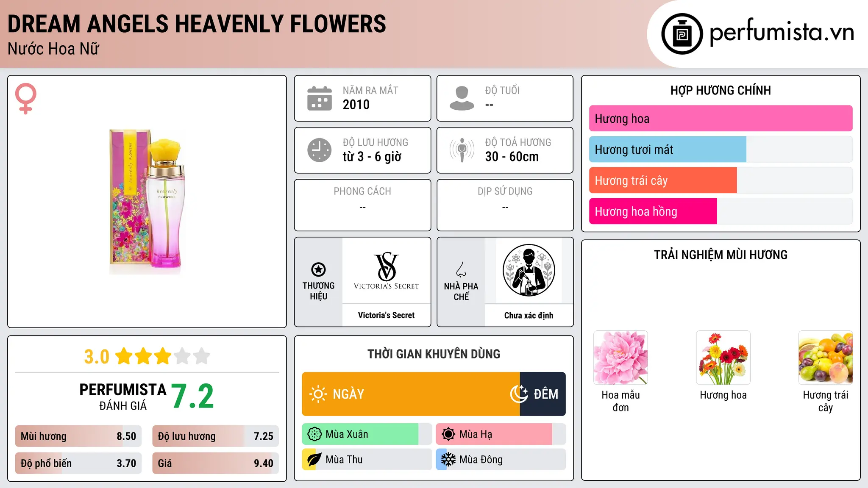This screenshot has width=868, height=488.
Task: Click the DREAM ANGELS HEAVENLY FLOWERS title
Action: tap(197, 24)
